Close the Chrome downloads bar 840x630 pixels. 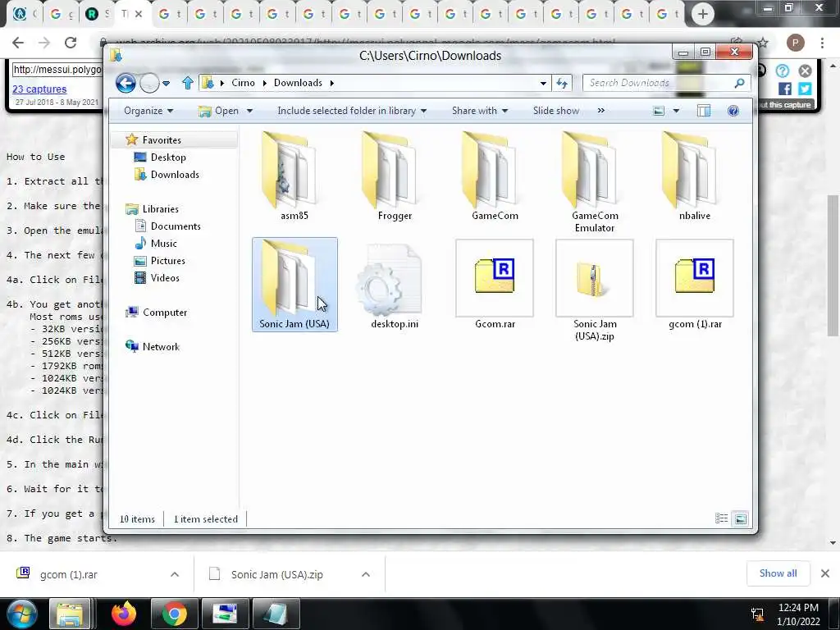(825, 573)
